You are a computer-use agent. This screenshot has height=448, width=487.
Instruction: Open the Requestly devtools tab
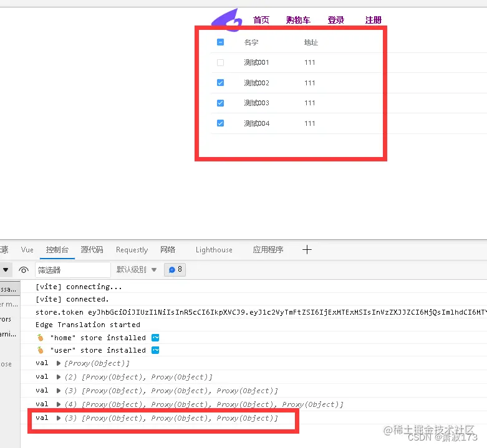point(132,250)
